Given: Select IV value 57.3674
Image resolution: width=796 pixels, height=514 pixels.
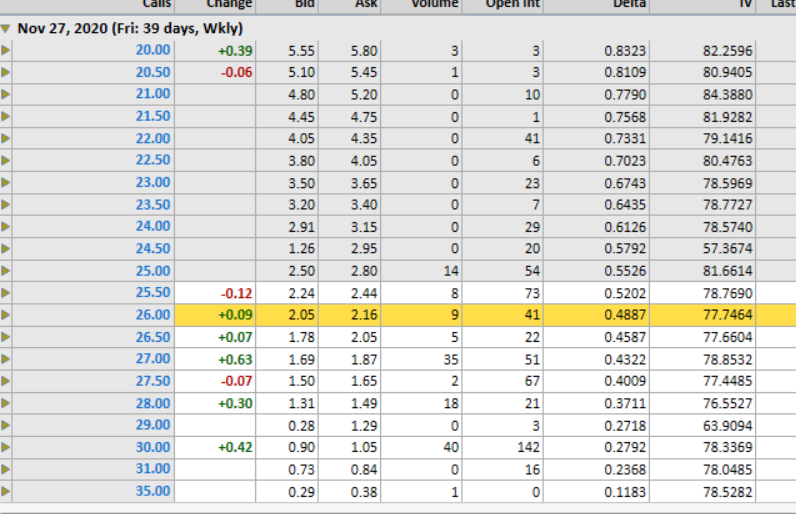Looking at the screenshot, I should (x=727, y=249).
